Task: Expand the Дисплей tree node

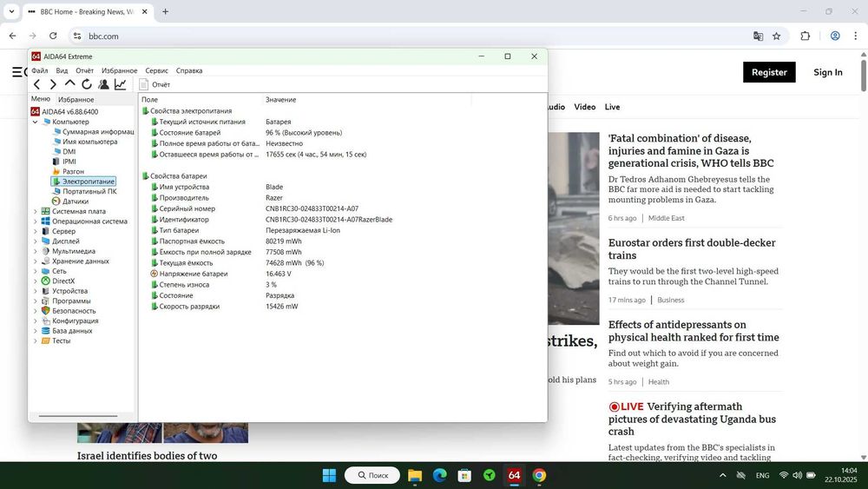Action: (x=35, y=241)
